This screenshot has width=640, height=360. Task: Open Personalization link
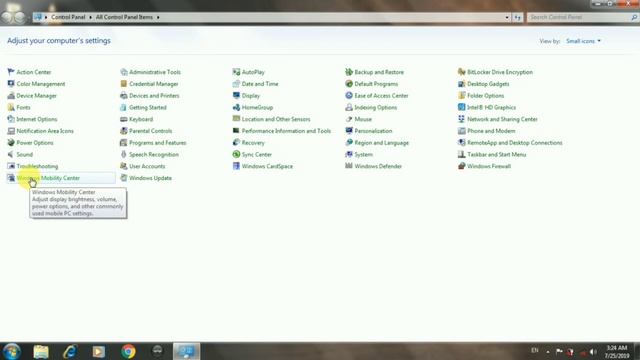[373, 131]
